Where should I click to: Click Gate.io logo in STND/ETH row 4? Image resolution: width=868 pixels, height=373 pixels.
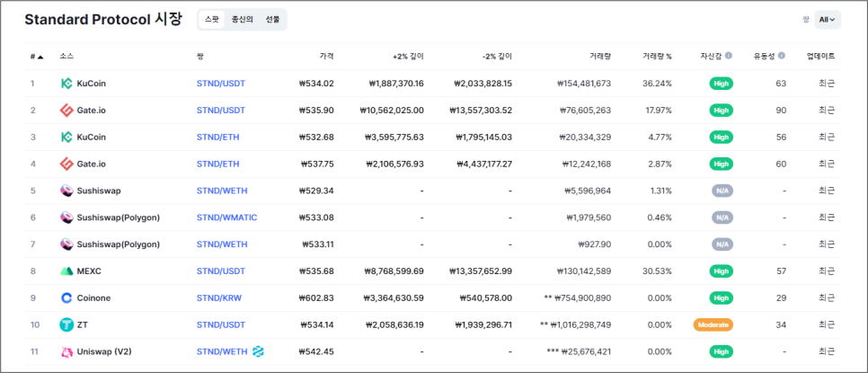click(x=66, y=164)
